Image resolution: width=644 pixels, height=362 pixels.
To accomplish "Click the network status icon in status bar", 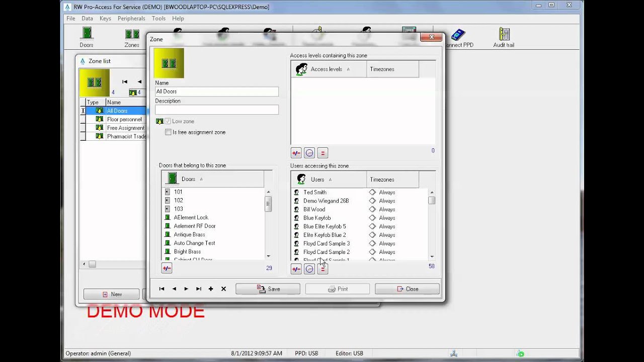I will tap(454, 353).
